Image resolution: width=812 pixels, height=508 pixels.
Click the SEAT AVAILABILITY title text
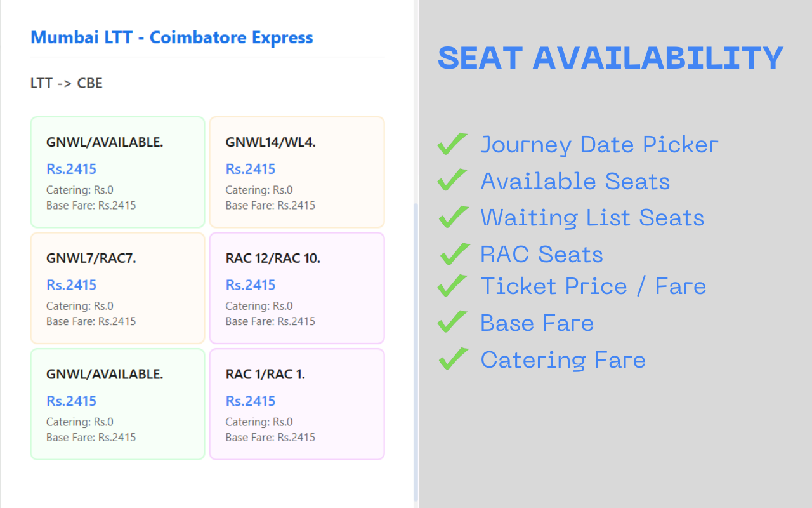pyautogui.click(x=609, y=57)
